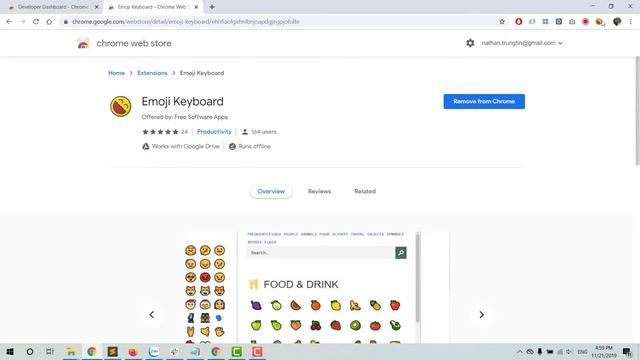Click the 'Emoji Keyboard' heading

coord(182,101)
